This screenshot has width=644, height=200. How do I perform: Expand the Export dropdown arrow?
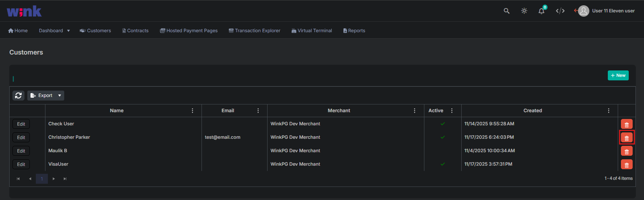tap(60, 96)
